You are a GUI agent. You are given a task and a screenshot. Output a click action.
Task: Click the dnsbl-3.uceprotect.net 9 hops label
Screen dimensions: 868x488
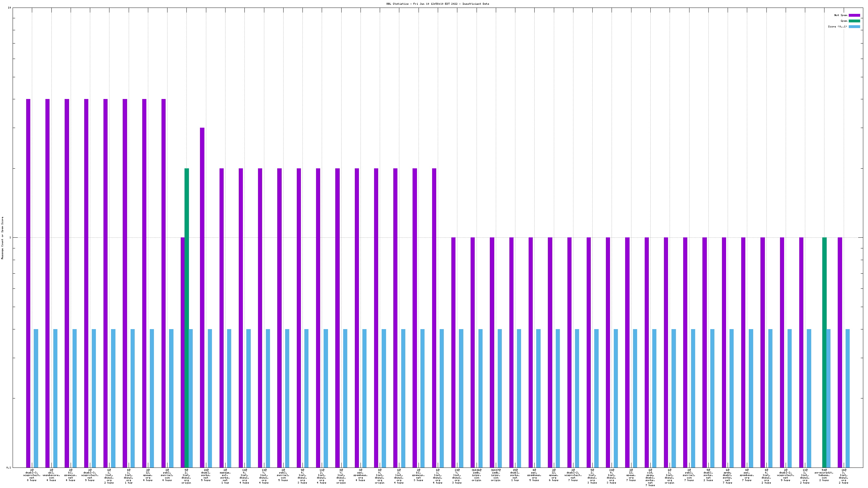click(x=90, y=475)
